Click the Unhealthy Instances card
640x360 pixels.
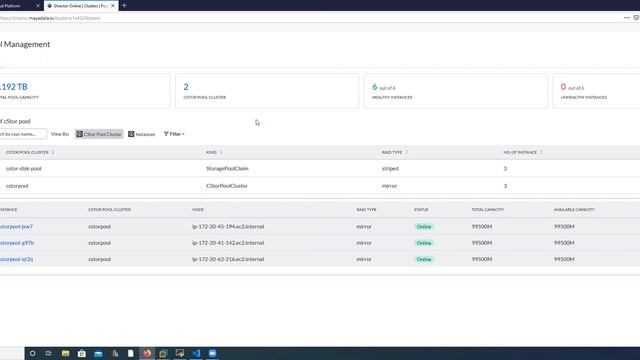[596, 91]
